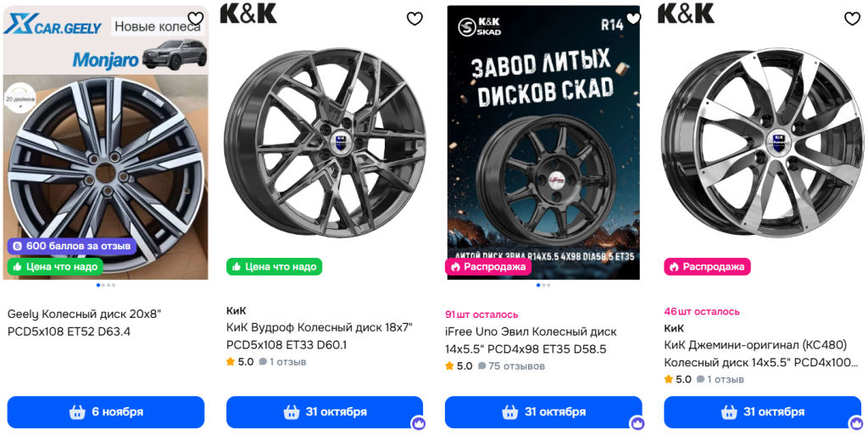The width and height of the screenshot is (868, 435).
Task: Click K&K logo above Вудроф wheel
Action: point(248,13)
